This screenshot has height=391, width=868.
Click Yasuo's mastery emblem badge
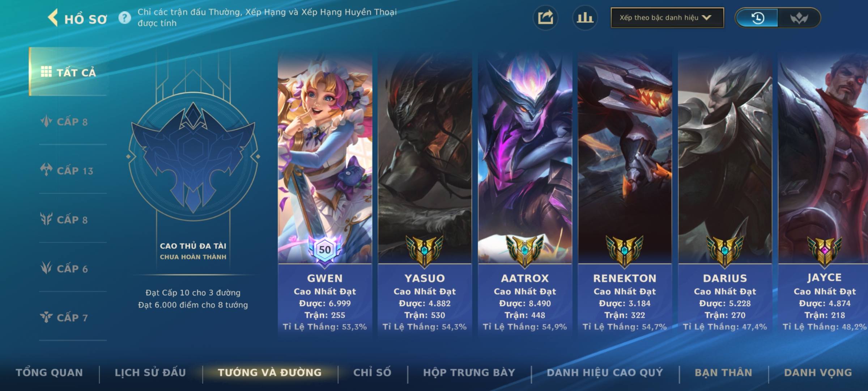[x=425, y=251]
